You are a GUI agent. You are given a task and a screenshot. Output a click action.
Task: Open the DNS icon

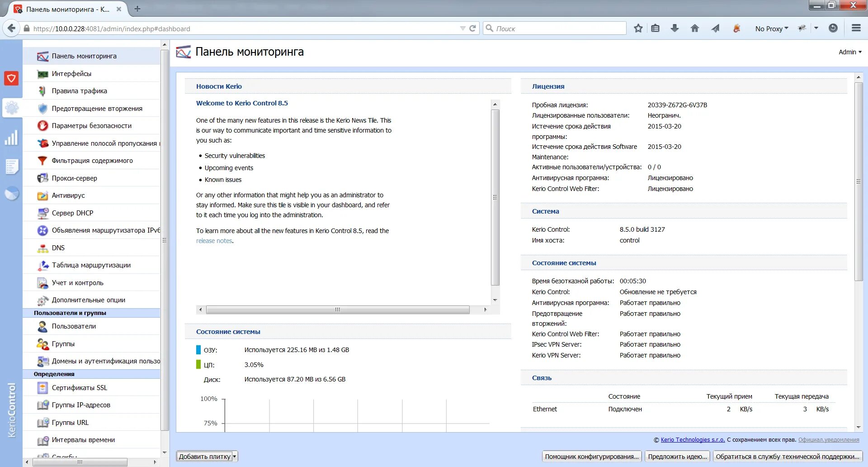(x=42, y=248)
